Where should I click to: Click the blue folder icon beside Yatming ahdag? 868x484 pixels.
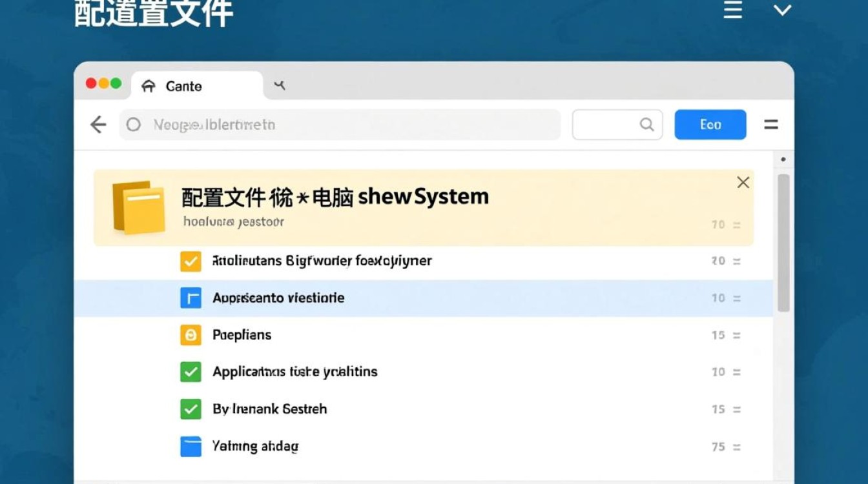tap(191, 446)
